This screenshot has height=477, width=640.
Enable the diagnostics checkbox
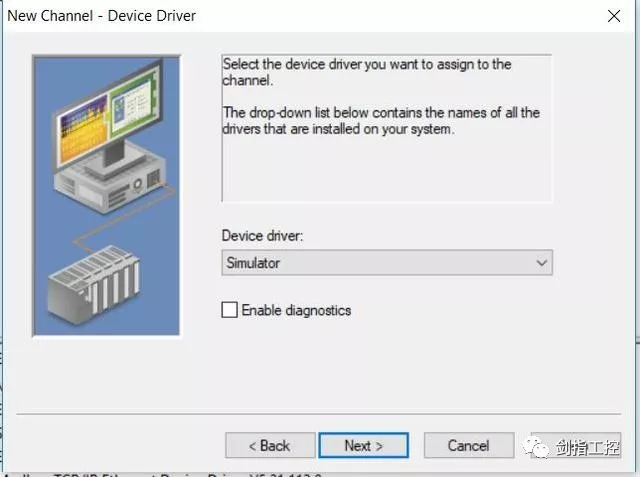pyautogui.click(x=229, y=310)
